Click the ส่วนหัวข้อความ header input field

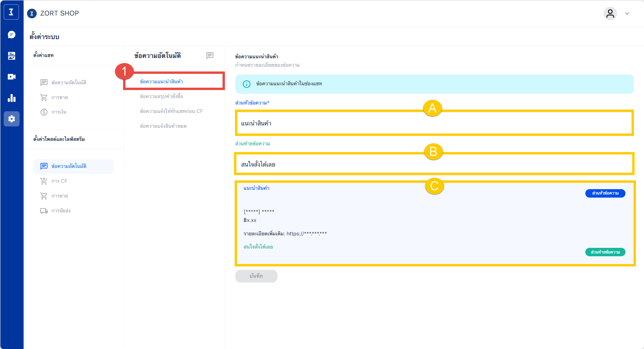(434, 123)
